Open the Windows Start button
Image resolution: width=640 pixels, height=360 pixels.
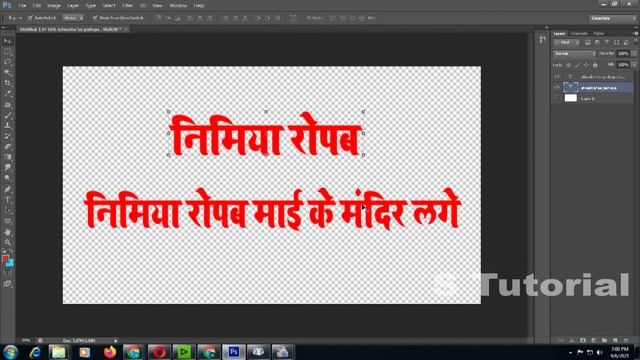pyautogui.click(x=10, y=352)
